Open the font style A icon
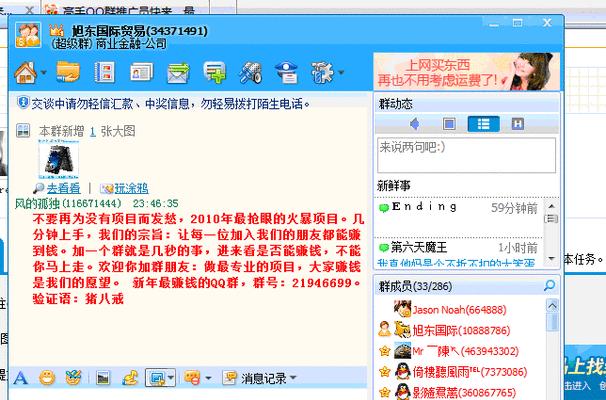The height and width of the screenshot is (400, 606). [x=20, y=378]
